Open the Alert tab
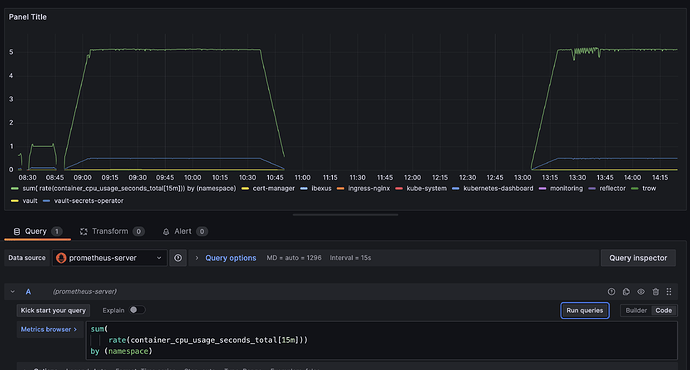 click(x=185, y=231)
